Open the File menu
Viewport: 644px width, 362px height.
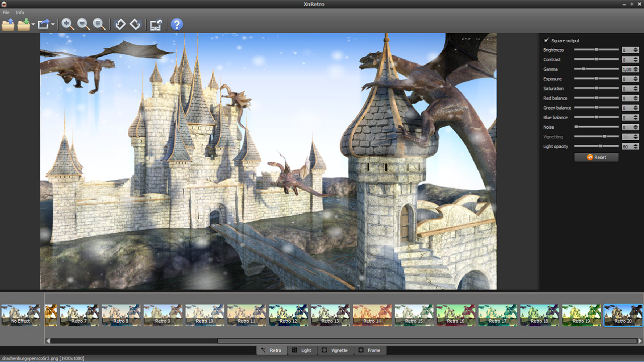(6, 13)
